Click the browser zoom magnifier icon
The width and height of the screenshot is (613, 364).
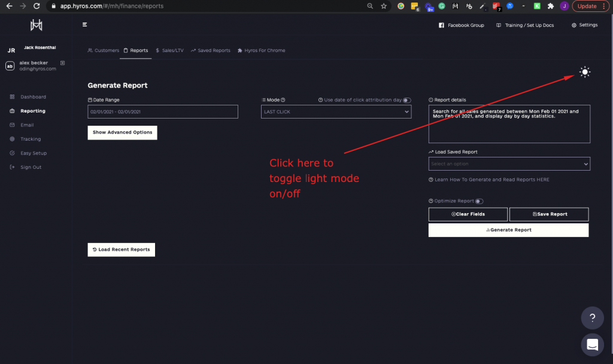point(370,6)
